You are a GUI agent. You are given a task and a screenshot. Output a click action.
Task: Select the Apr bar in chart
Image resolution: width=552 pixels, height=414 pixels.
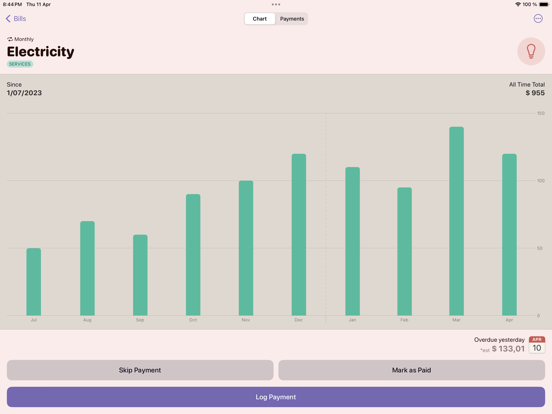pyautogui.click(x=509, y=234)
